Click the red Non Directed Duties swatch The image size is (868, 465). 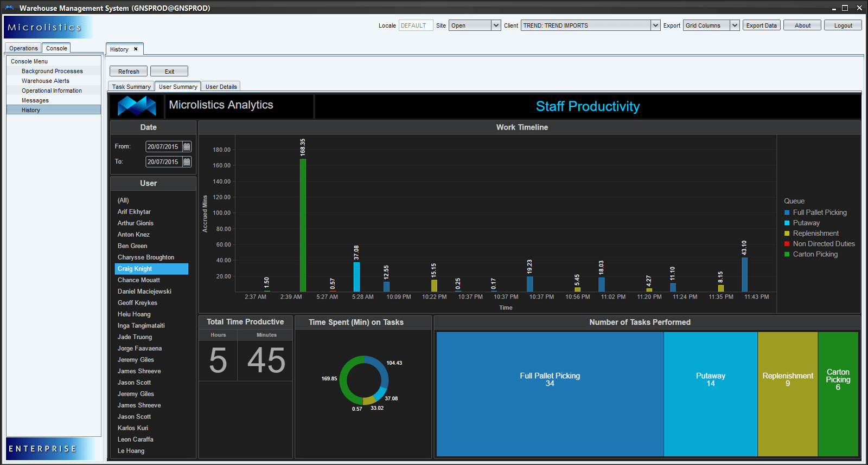tap(787, 244)
